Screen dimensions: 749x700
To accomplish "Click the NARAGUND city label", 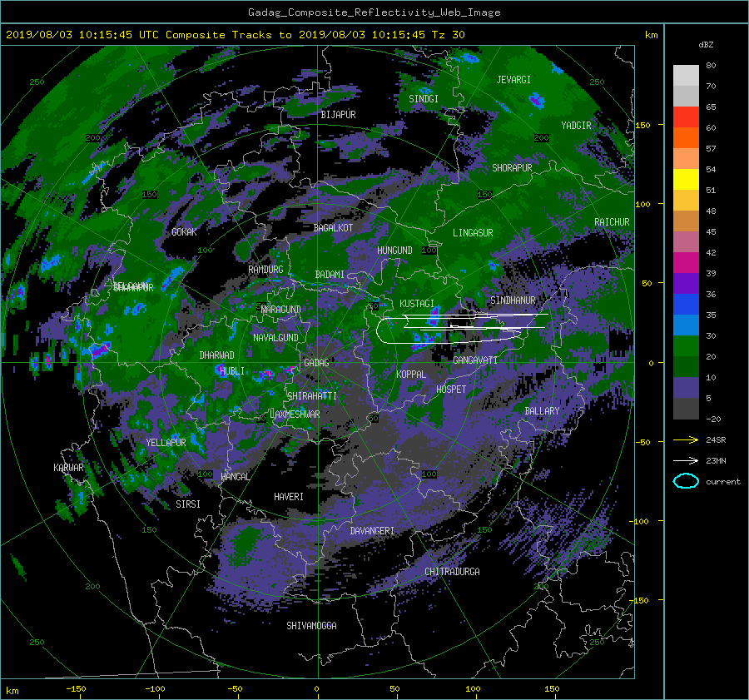I will [x=281, y=309].
